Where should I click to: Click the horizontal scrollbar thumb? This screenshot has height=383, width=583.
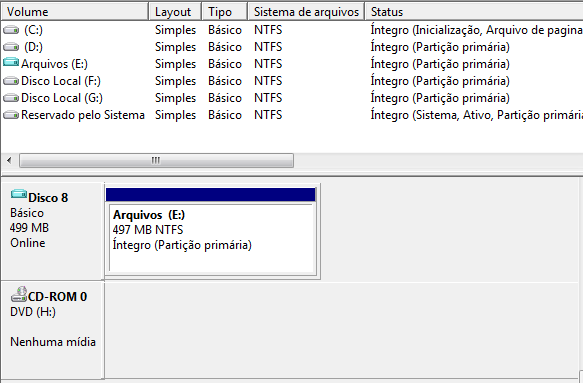pos(156,161)
